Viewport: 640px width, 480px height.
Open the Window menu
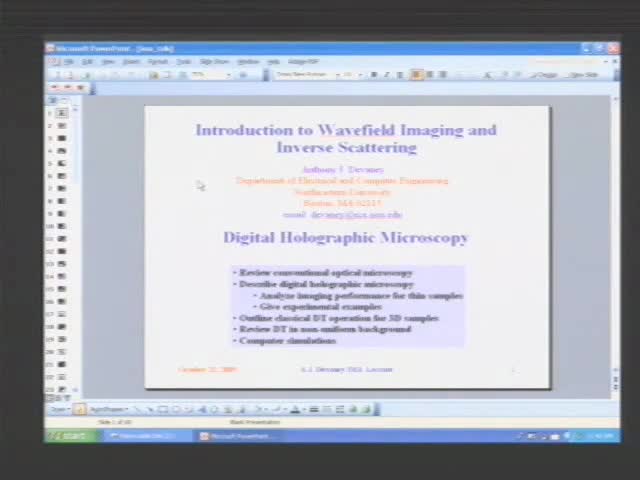point(248,62)
